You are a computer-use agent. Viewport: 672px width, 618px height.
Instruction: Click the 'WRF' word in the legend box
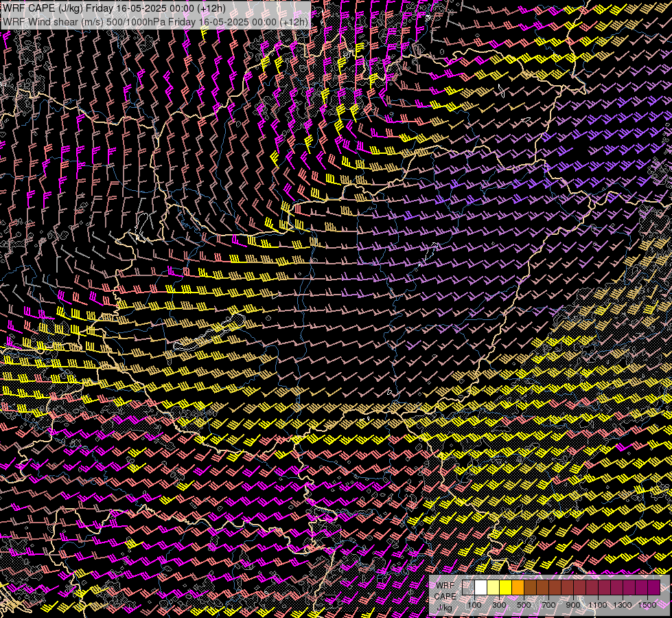[x=445, y=586]
